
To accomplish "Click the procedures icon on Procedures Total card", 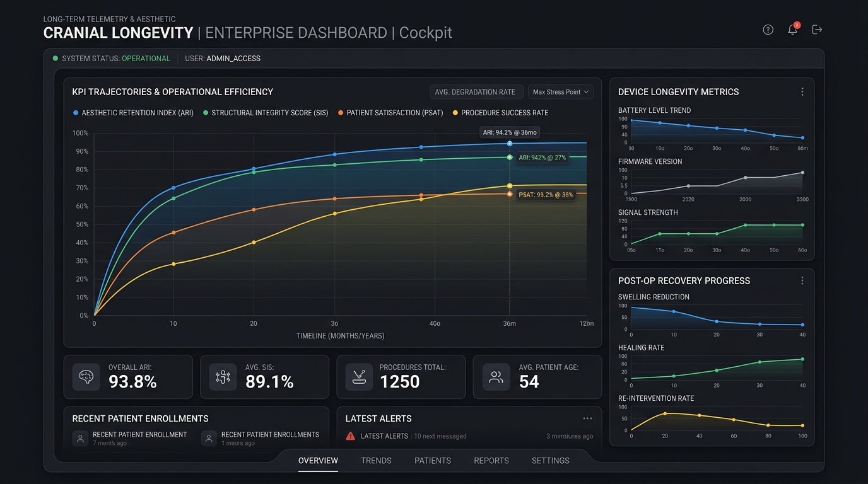I will (x=359, y=377).
